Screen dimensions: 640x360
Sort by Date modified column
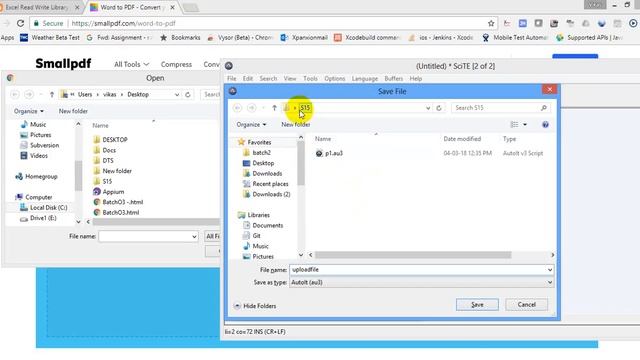coord(462,139)
